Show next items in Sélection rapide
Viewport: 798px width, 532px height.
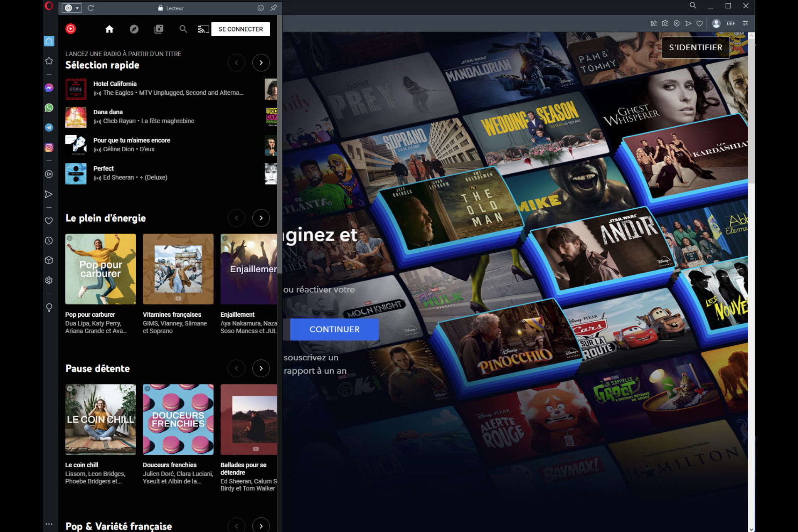[x=261, y=63]
